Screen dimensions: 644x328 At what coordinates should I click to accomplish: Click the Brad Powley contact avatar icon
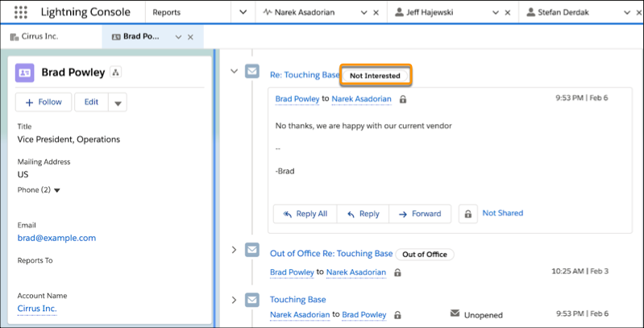click(x=24, y=73)
